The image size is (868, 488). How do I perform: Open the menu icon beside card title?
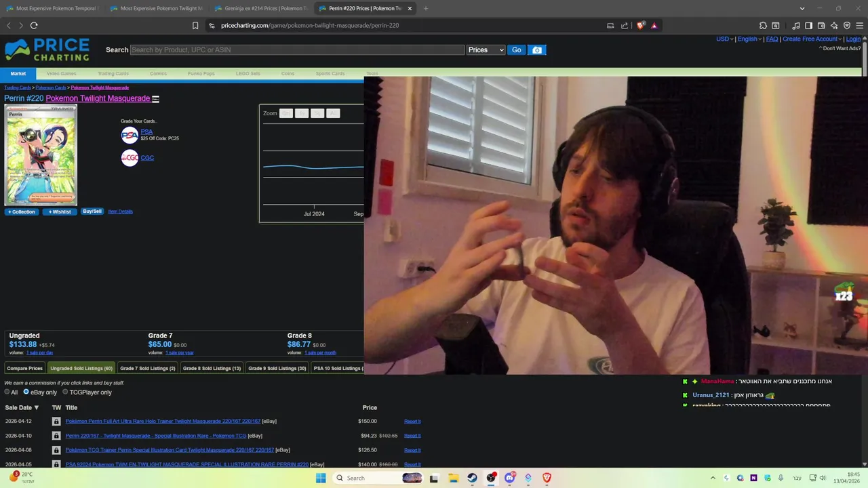tap(155, 99)
